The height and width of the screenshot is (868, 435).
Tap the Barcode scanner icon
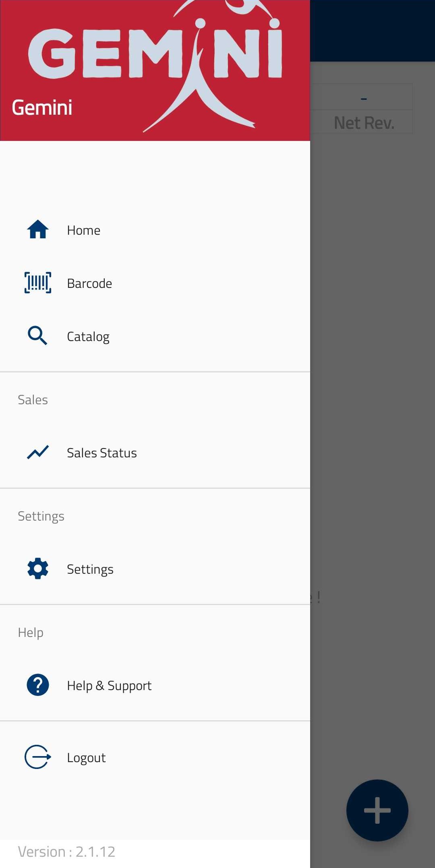click(x=38, y=283)
